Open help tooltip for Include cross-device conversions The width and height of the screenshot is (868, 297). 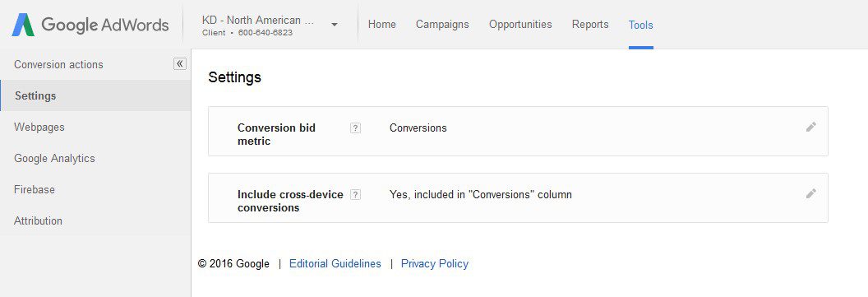pos(355,194)
